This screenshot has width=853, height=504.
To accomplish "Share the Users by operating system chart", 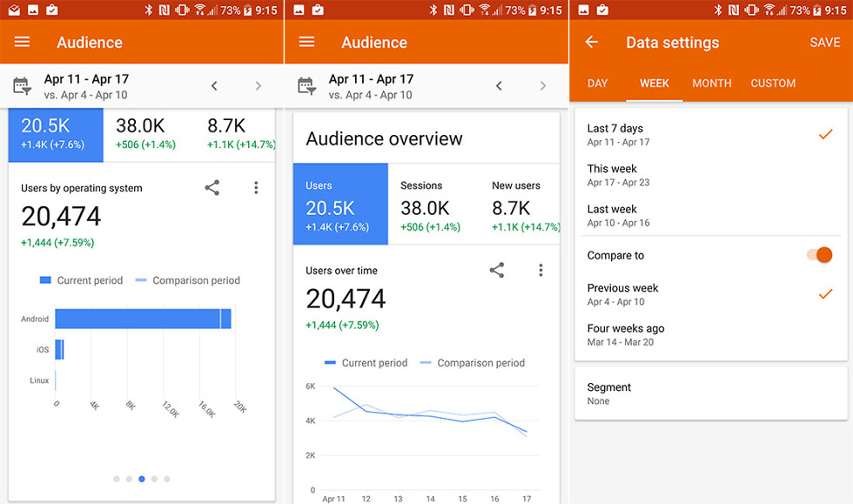I will (212, 188).
